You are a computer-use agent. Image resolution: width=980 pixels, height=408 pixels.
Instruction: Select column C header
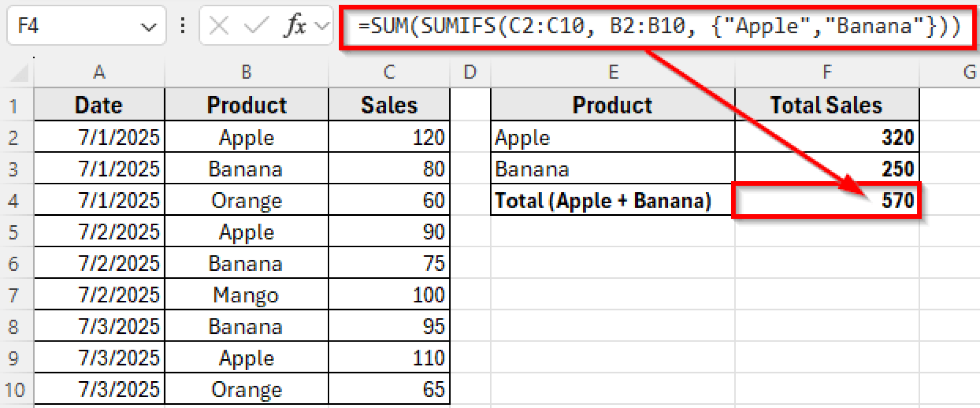pyautogui.click(x=389, y=73)
